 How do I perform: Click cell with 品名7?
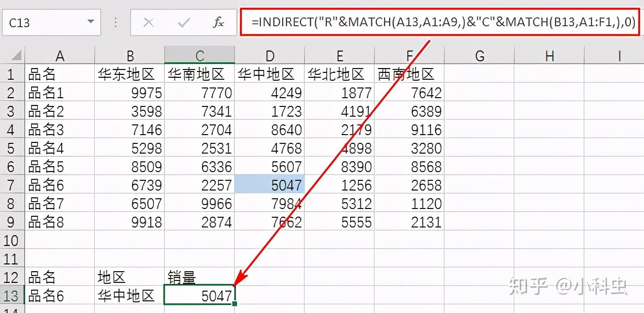click(x=60, y=203)
